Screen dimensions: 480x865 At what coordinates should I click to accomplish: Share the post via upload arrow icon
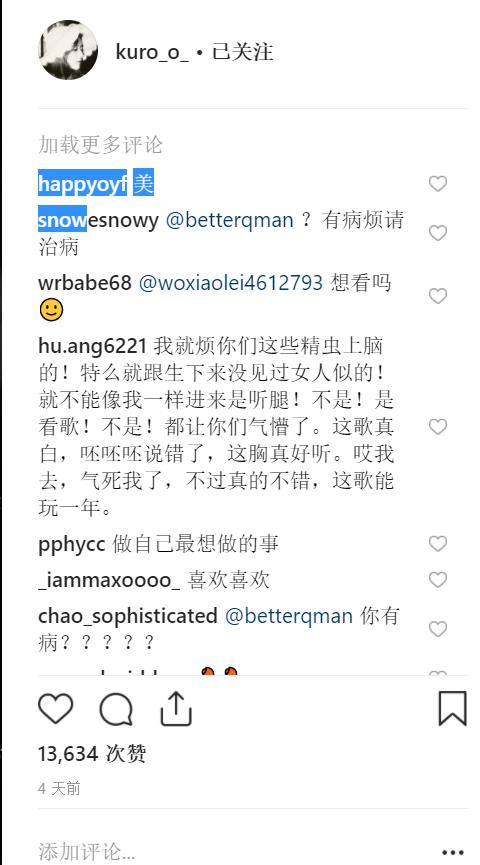176,709
